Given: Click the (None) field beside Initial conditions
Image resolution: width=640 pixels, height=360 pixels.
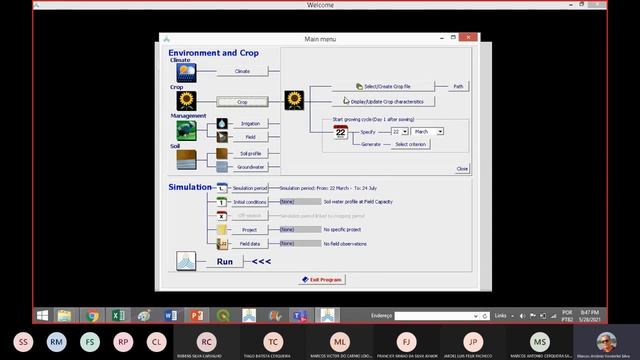Looking at the screenshot, I should click(300, 202).
